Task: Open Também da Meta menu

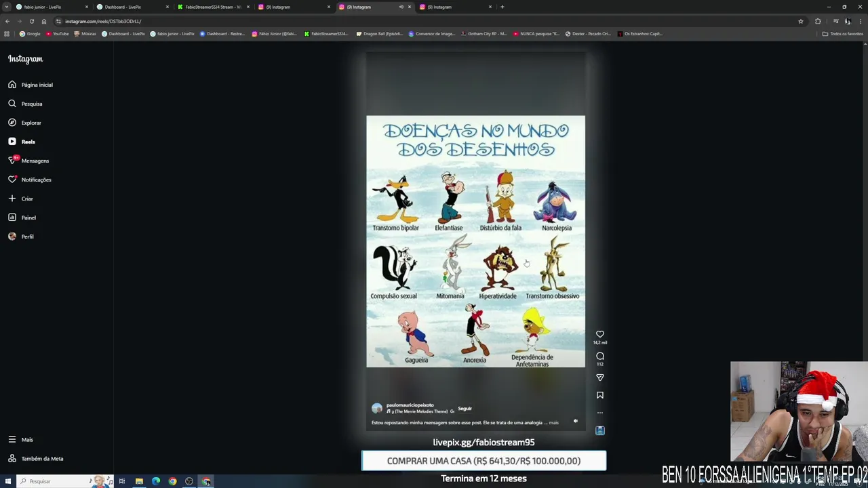Action: (36, 459)
